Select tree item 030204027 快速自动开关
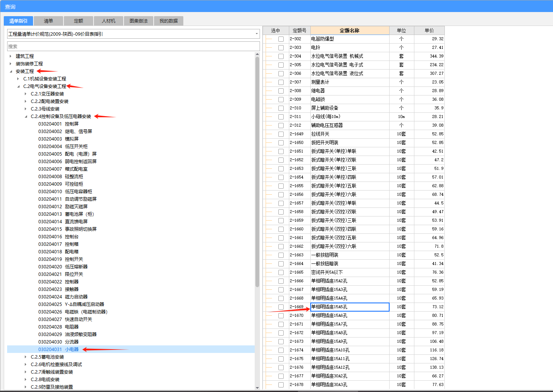Viewport: 553px width, 392px height. [x=65, y=319]
